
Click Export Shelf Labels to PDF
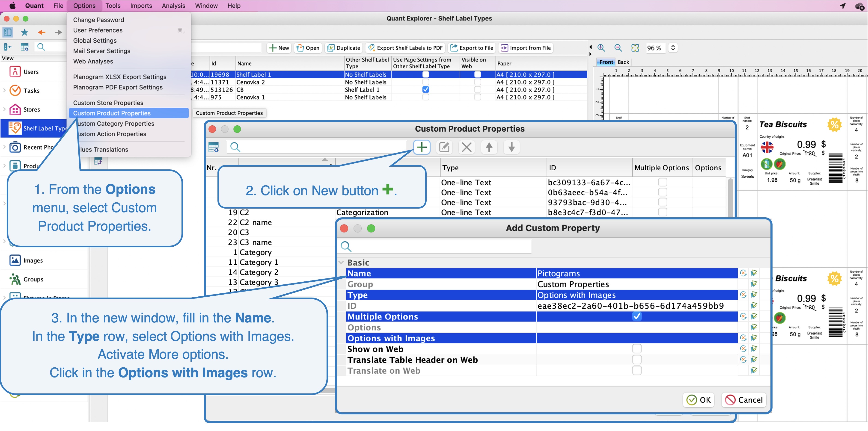click(x=405, y=48)
